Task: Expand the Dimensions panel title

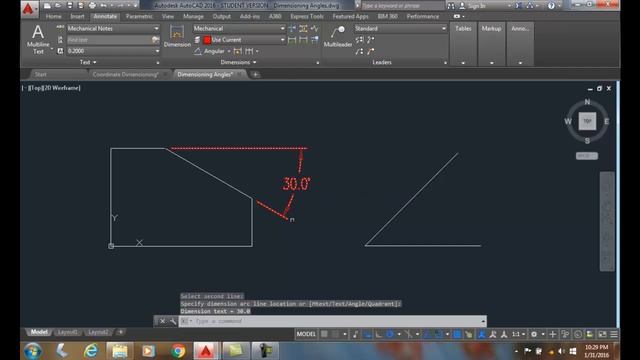Action: coord(238,62)
